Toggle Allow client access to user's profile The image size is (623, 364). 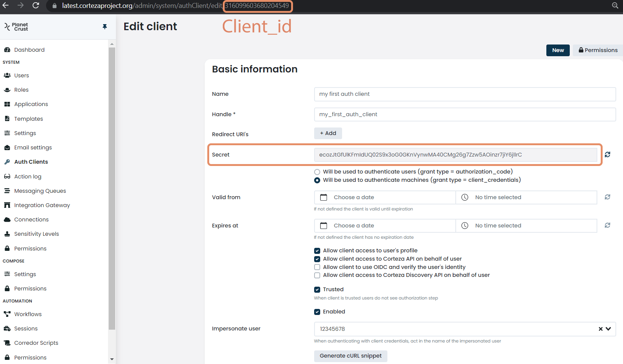tap(317, 251)
